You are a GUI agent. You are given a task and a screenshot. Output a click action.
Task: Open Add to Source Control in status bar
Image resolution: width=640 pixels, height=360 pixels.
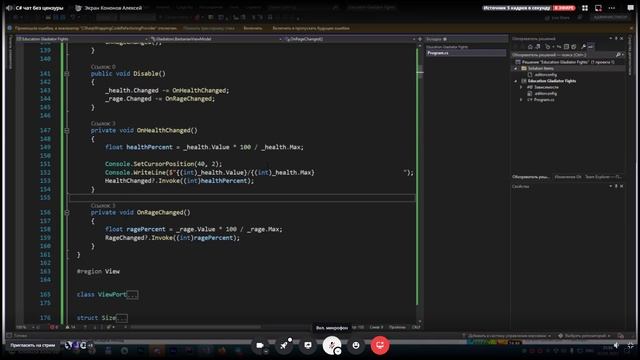point(506,336)
